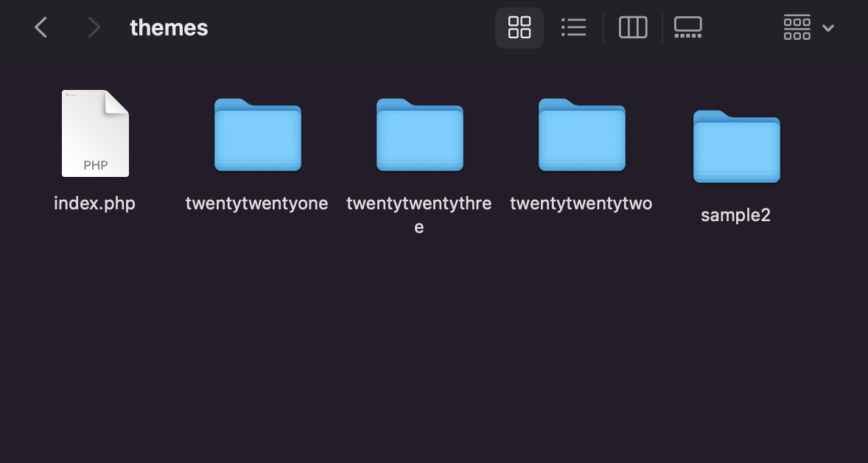Click the themes window title
The width and height of the screenshot is (868, 463).
169,28
